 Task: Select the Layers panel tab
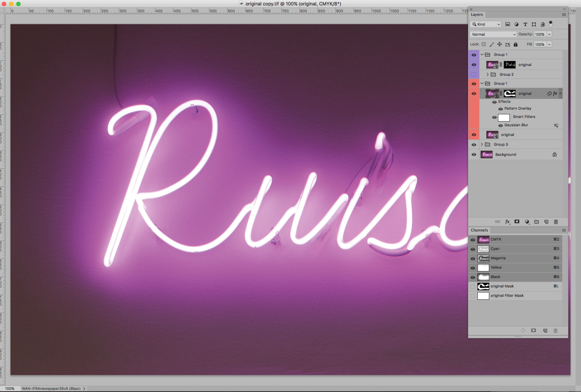[477, 15]
